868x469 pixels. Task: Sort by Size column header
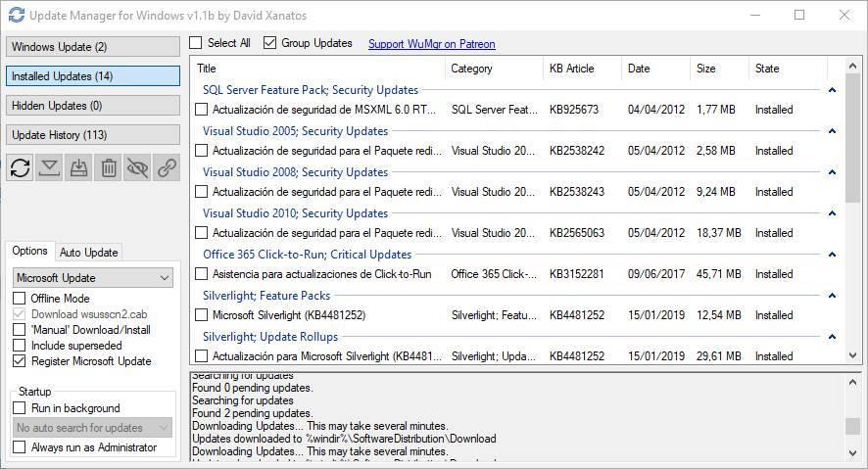coord(720,68)
